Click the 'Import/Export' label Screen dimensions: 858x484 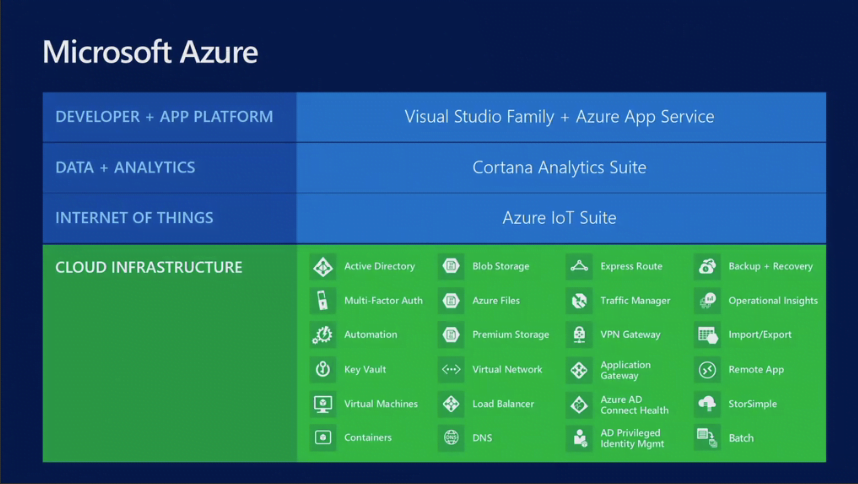point(760,334)
